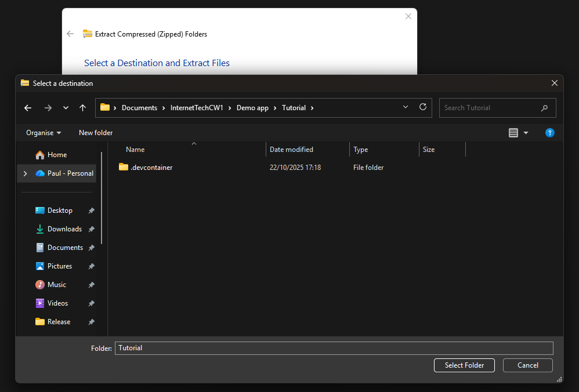
Task: Change view layout icon
Action: pos(513,133)
